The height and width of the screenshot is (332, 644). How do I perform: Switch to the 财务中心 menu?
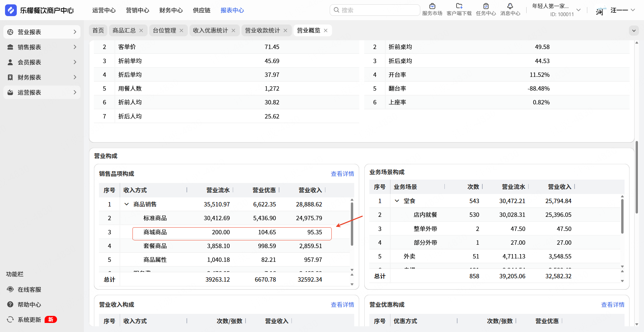[x=171, y=10]
